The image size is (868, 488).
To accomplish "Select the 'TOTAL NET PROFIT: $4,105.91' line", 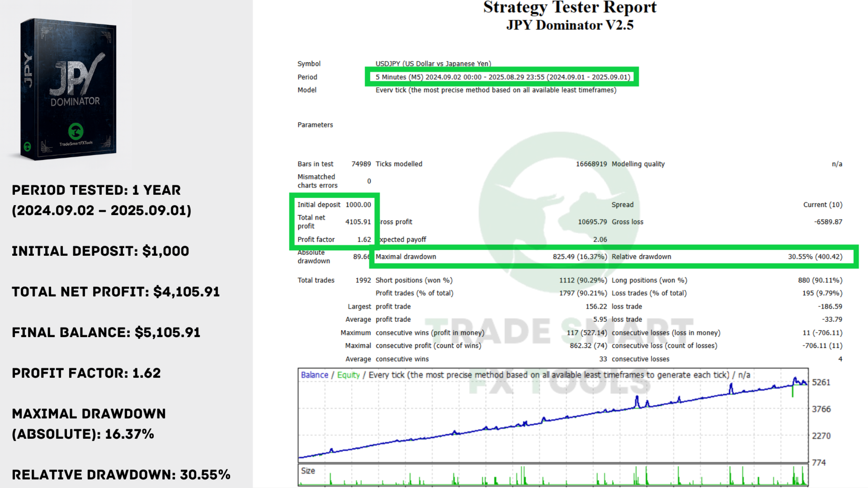I will (x=116, y=292).
